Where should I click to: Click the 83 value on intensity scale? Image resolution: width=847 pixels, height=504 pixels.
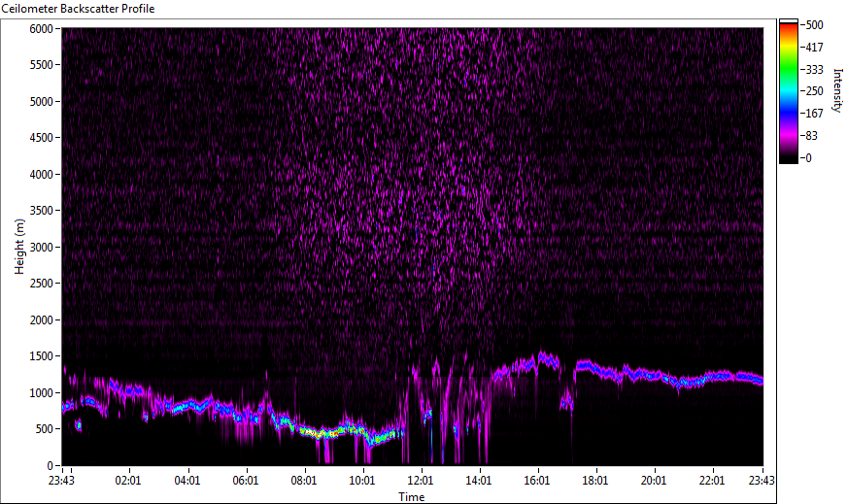(x=811, y=136)
